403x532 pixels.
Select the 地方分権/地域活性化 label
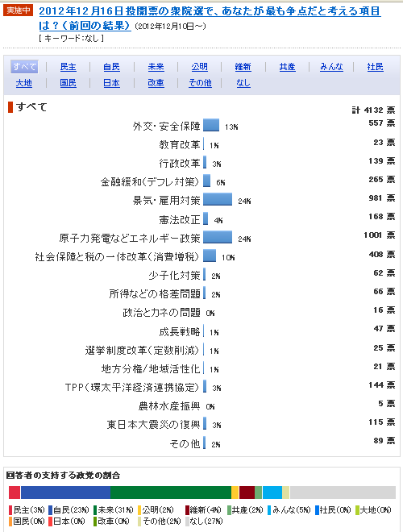pyautogui.click(x=151, y=369)
